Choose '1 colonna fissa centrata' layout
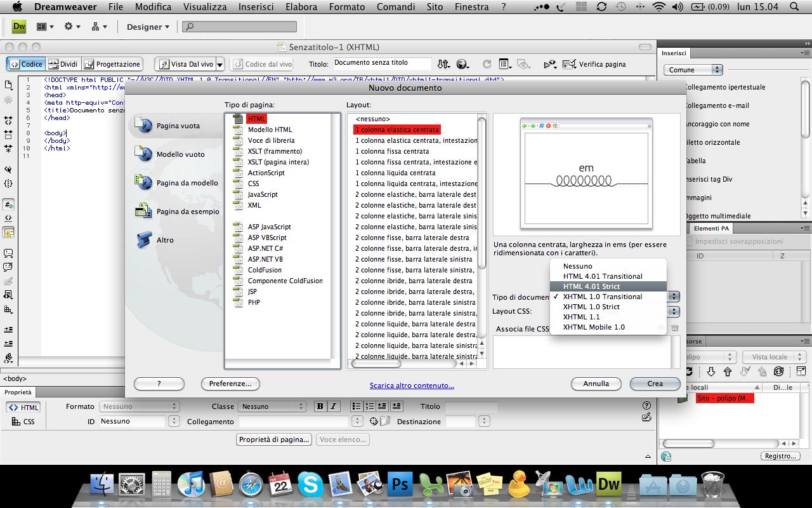The image size is (812, 508). coord(392,151)
